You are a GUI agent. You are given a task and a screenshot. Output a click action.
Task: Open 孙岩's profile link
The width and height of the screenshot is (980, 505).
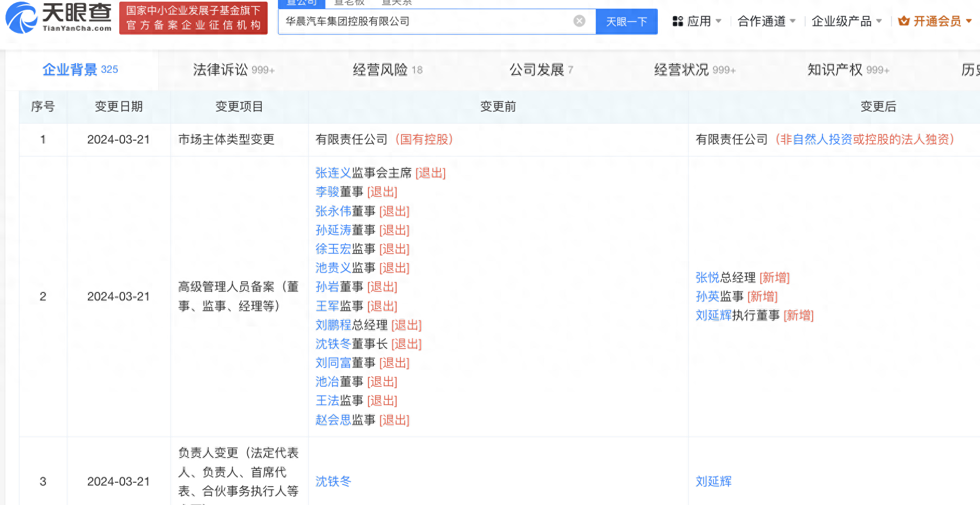click(328, 287)
